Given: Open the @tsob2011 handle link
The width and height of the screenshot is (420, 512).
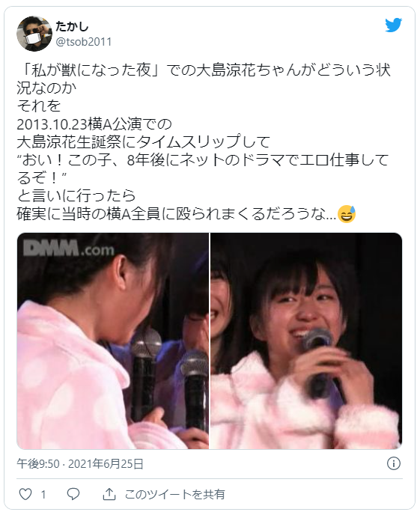Looking at the screenshot, I should click(84, 42).
